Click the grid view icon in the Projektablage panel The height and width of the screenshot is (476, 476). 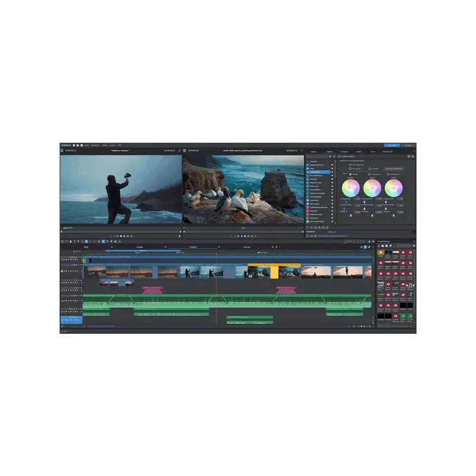tap(414, 246)
